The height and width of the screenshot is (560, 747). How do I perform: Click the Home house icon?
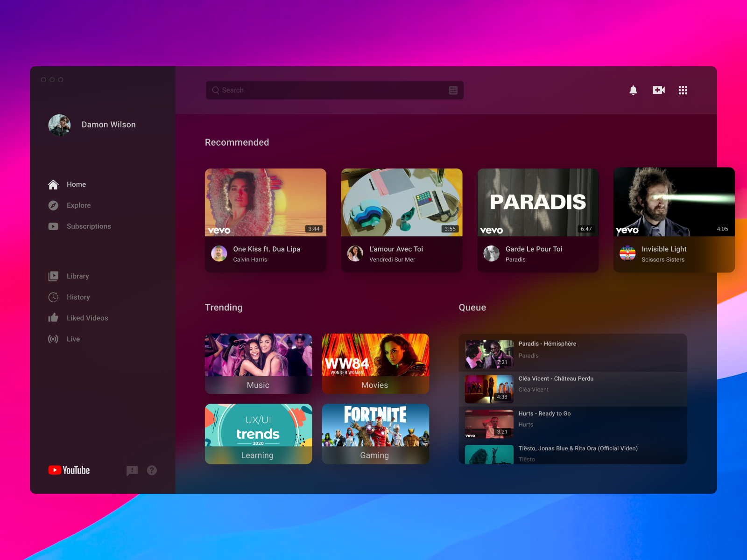tap(53, 184)
